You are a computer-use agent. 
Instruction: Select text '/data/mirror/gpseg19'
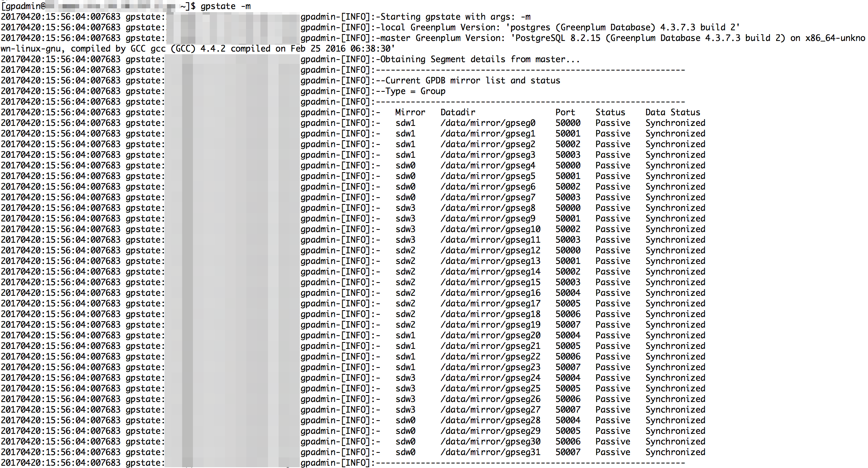(490, 325)
